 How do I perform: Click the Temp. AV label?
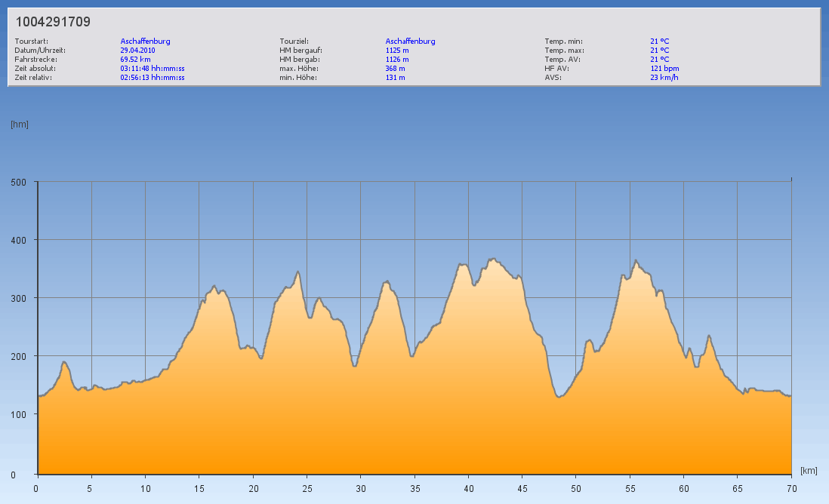click(x=563, y=60)
